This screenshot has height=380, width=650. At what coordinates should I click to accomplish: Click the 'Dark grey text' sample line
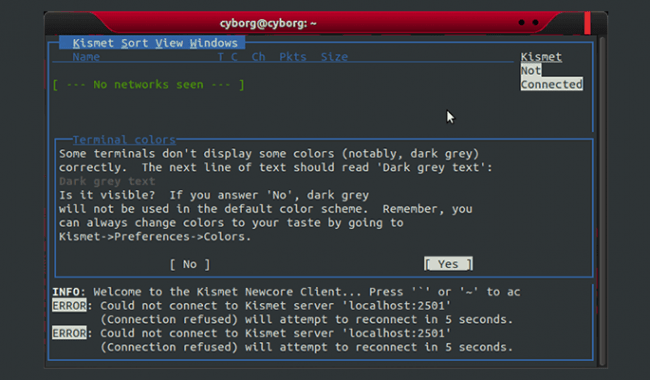(107, 181)
